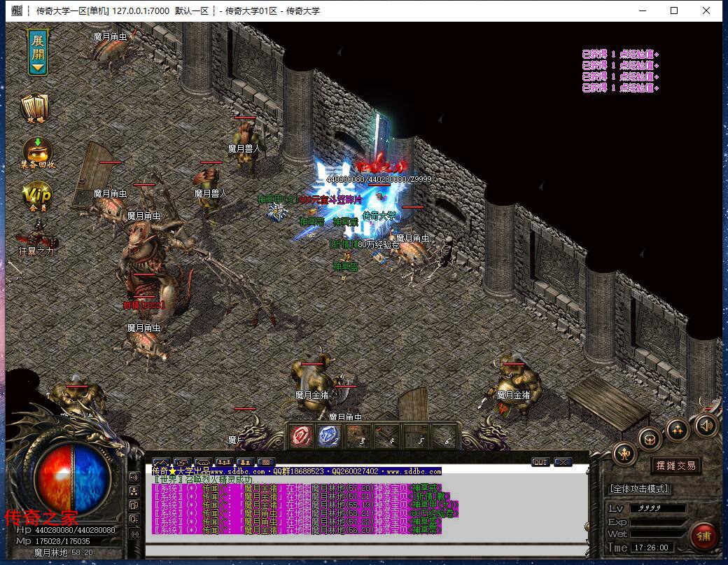Close the chat with the X button
Screen dimensions: 728x565
click(x=563, y=462)
